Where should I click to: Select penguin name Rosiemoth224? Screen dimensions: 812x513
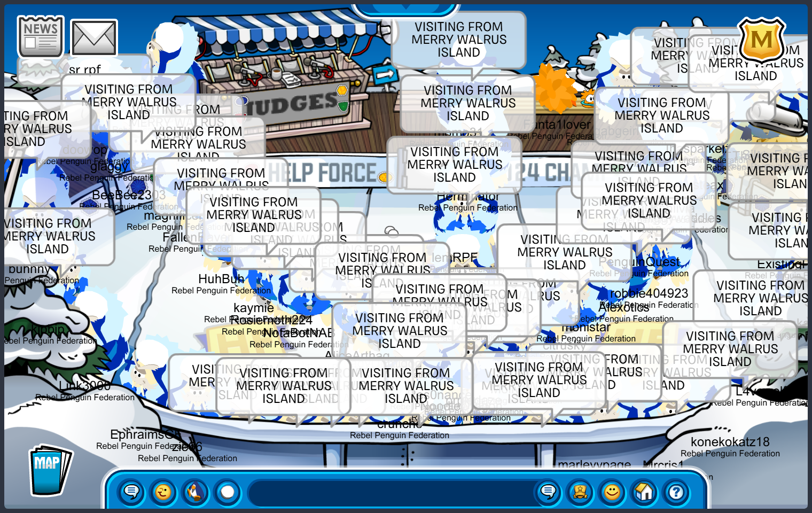point(271,320)
